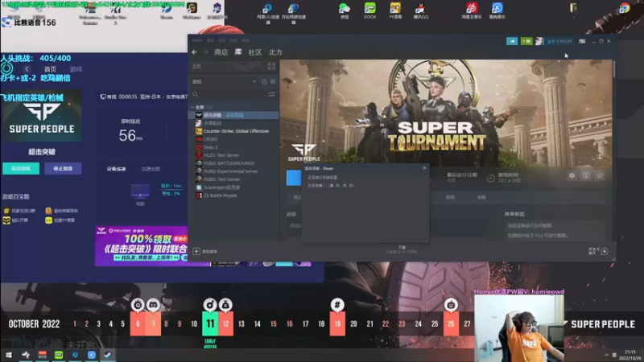
Task: Click the teal launch game button in the accelerator
Action: [x=21, y=168]
